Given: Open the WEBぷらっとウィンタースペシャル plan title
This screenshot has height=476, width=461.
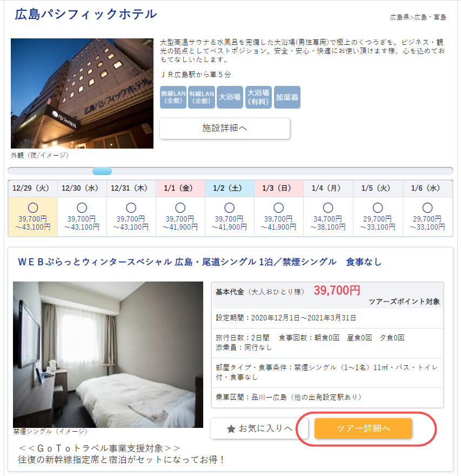Looking at the screenshot, I should 199,262.
